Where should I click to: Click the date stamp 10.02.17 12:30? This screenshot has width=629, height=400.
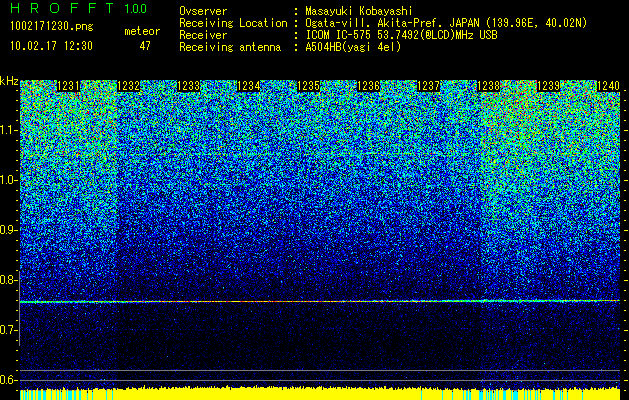[51, 46]
